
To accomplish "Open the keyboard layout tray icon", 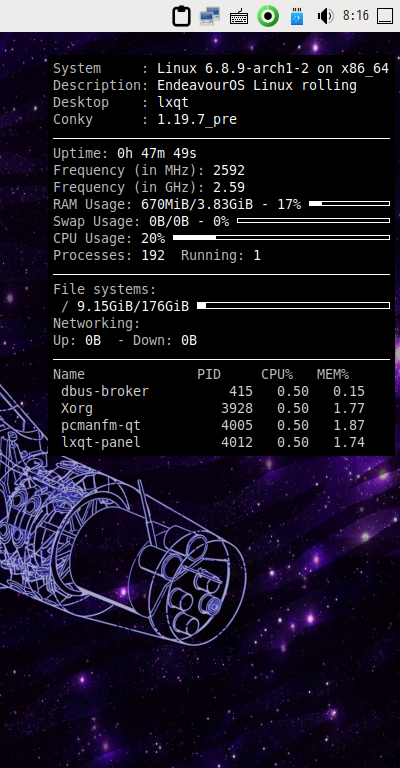I will [x=239, y=17].
